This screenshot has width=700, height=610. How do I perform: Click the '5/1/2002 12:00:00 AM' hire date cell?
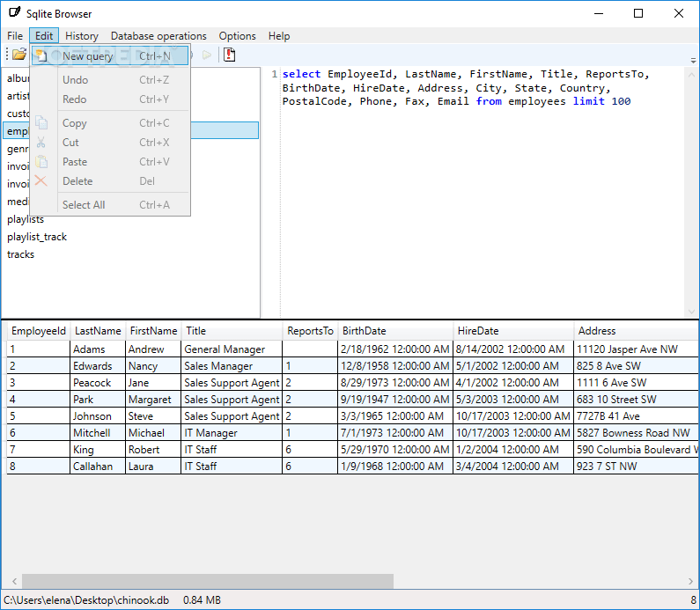click(x=513, y=366)
